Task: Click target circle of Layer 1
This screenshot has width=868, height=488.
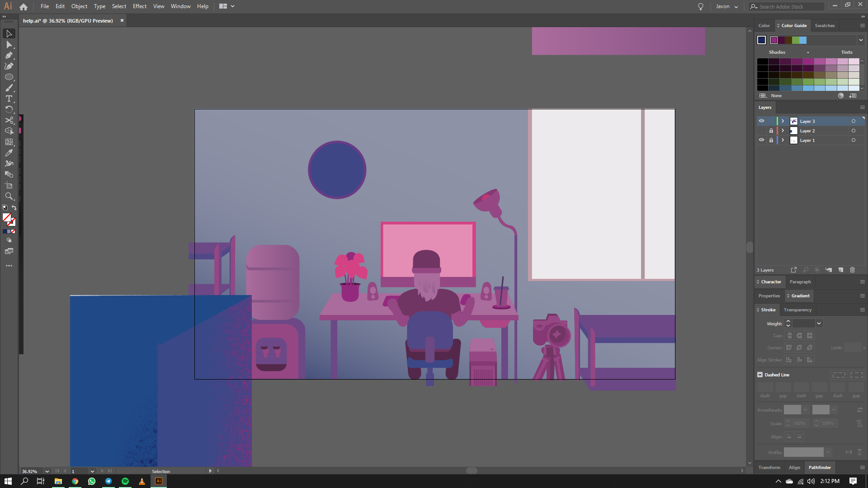Action: [854, 140]
